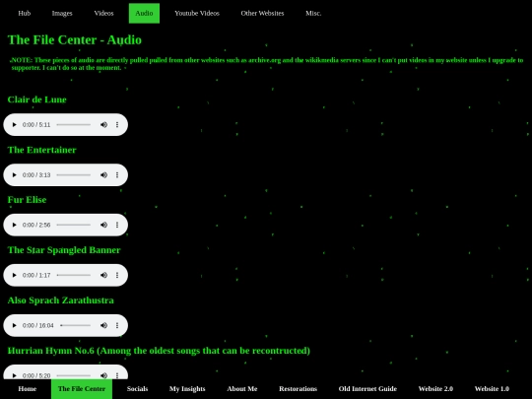Image resolution: width=532 pixels, height=399 pixels.
Task: Seek within Star Spangled Banner progress bar
Action: coord(74,275)
